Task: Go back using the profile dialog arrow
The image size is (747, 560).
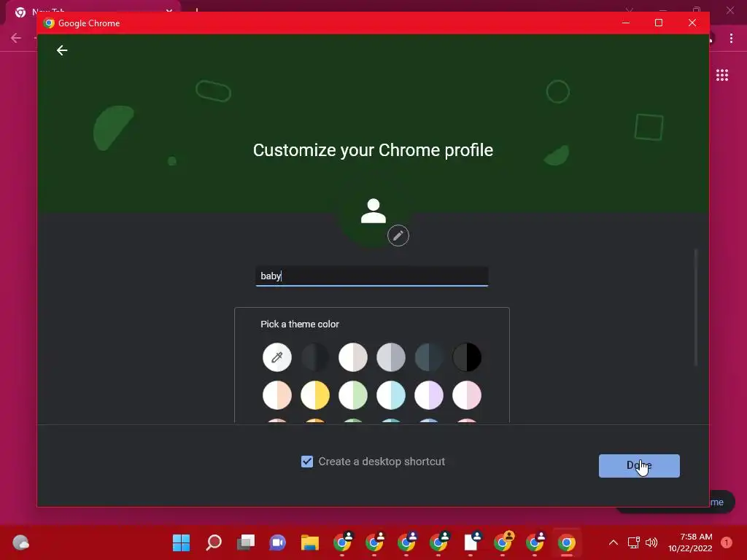Action: coord(62,50)
